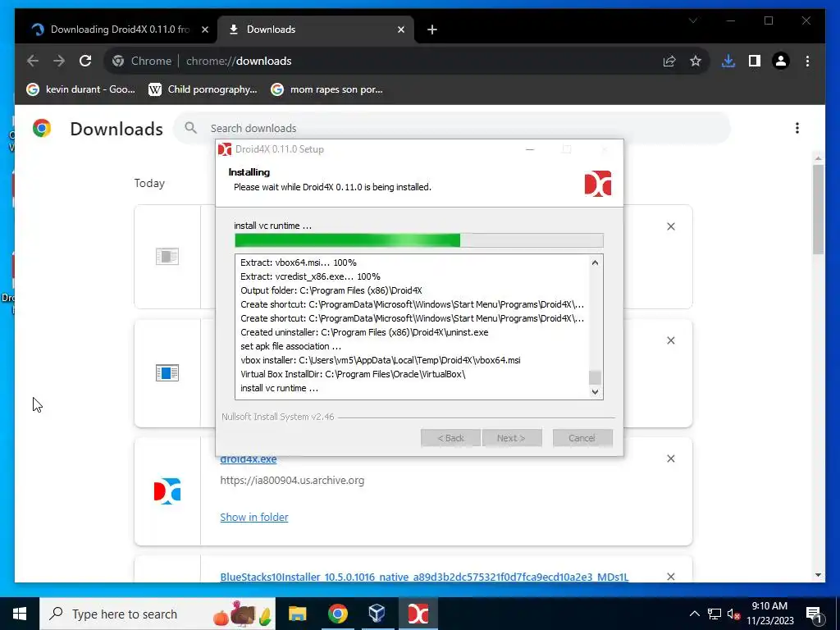Viewport: 840px width, 630px height.
Task: Click Show in folder for droid4x.exe
Action: (x=254, y=517)
